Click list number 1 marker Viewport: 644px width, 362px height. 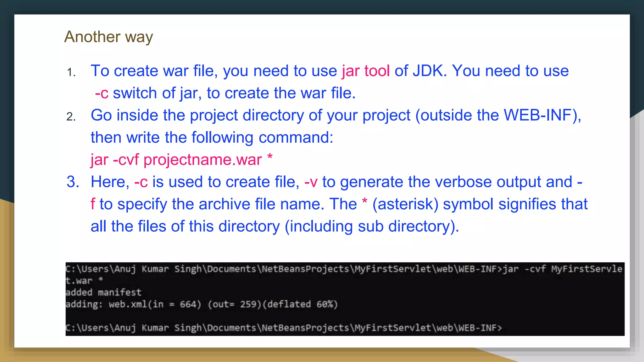pos(71,73)
